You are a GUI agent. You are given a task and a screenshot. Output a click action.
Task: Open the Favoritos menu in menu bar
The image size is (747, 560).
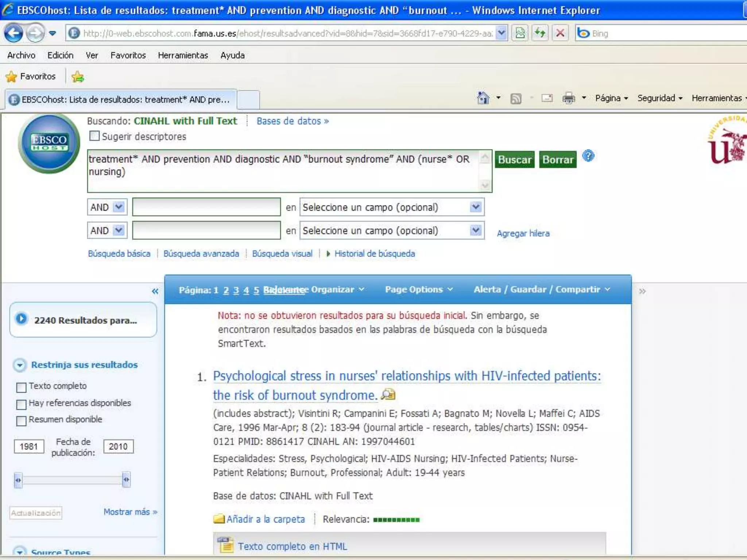point(128,55)
